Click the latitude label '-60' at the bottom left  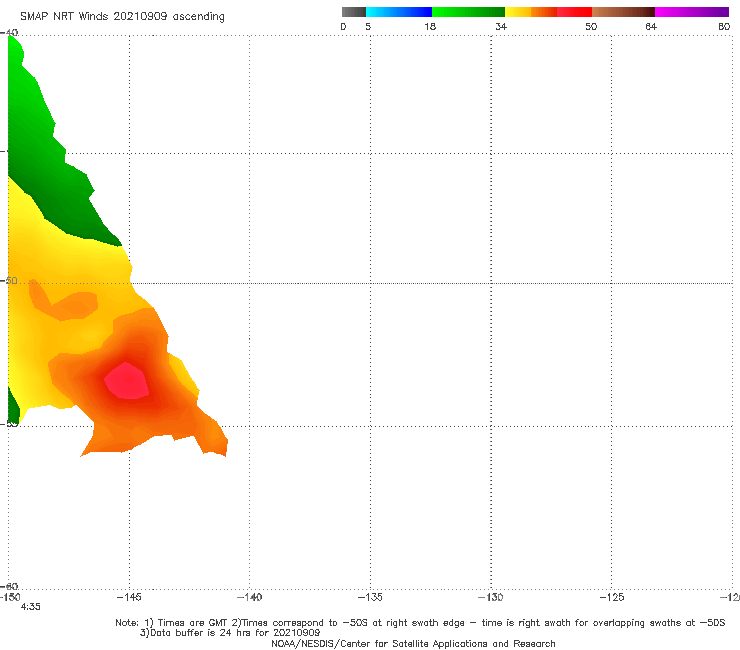[x=9, y=587]
